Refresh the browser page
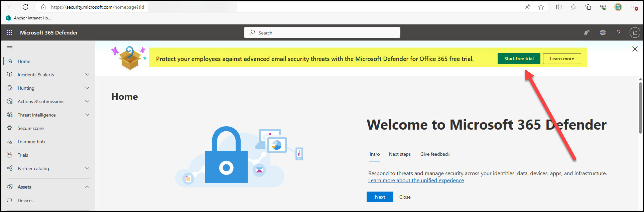 click(x=25, y=7)
